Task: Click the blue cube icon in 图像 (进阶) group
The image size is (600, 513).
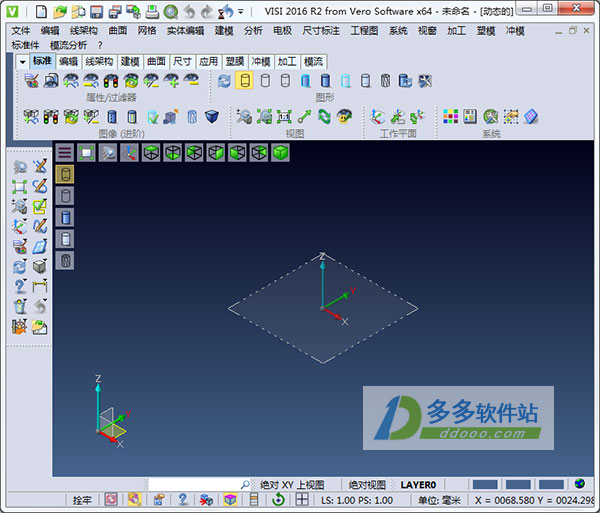Action: [212, 116]
